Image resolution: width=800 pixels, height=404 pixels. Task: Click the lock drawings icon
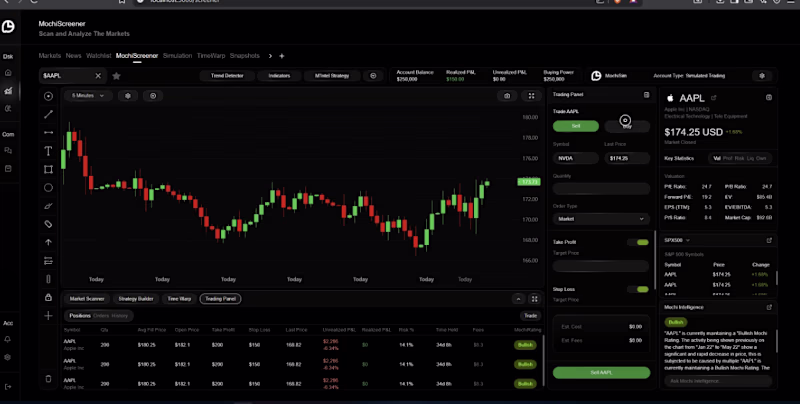tap(48, 297)
